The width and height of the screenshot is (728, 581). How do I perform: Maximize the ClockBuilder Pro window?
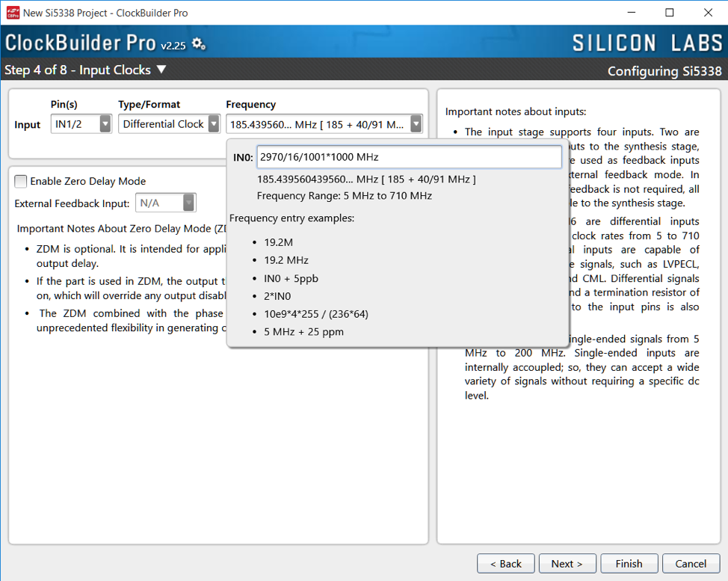click(670, 13)
